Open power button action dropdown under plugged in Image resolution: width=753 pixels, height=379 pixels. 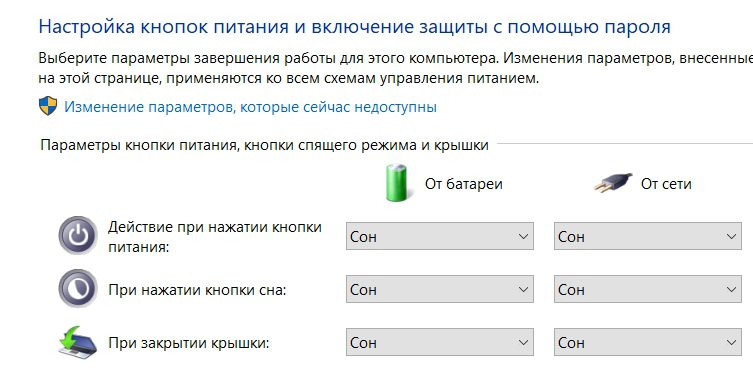click(x=647, y=236)
